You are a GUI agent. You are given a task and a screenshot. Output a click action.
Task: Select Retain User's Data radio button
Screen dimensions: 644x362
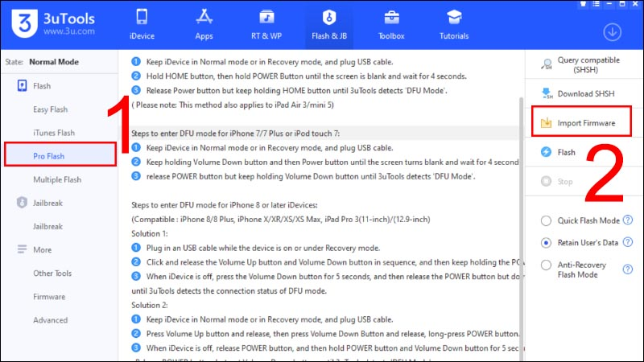[546, 243]
